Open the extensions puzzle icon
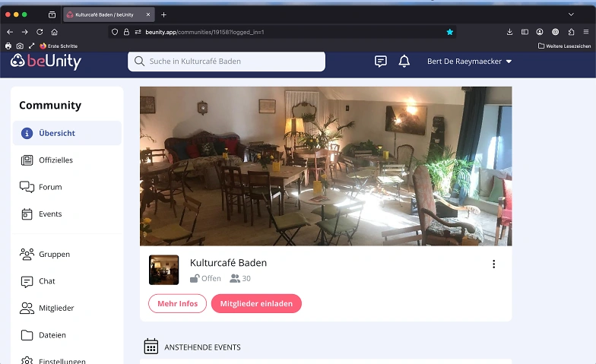The width and height of the screenshot is (596, 364). click(571, 32)
